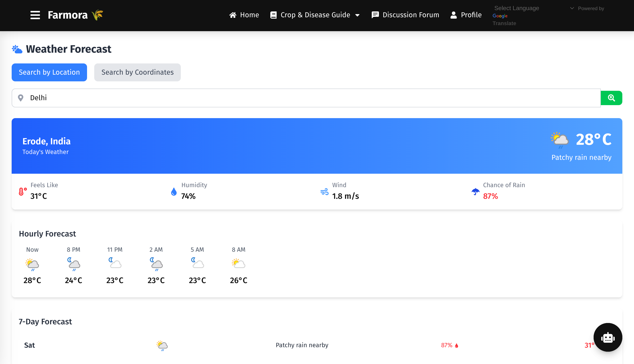This screenshot has height=364, width=634.
Task: Switch to Search by Location mode
Action: coord(49,72)
